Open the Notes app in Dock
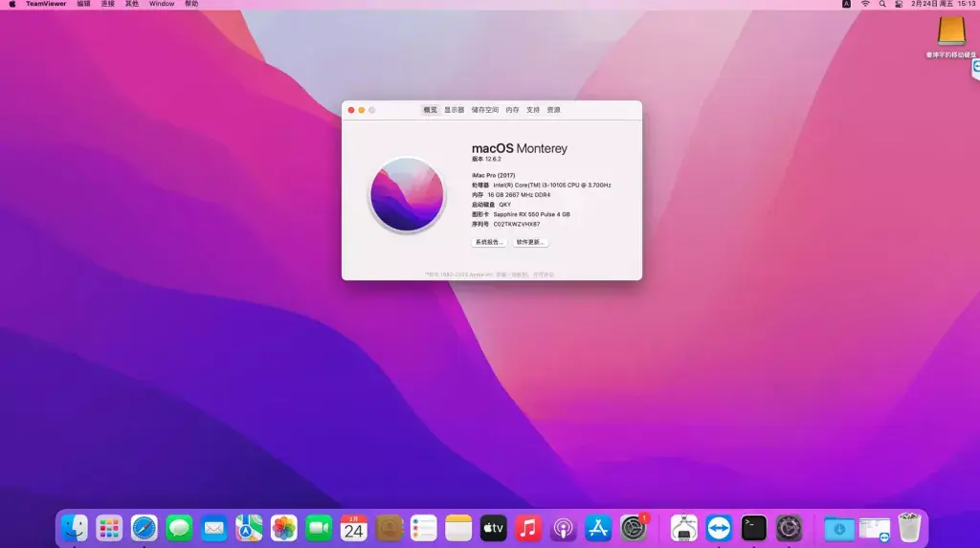Viewport: 980px width, 548px height. [458, 529]
